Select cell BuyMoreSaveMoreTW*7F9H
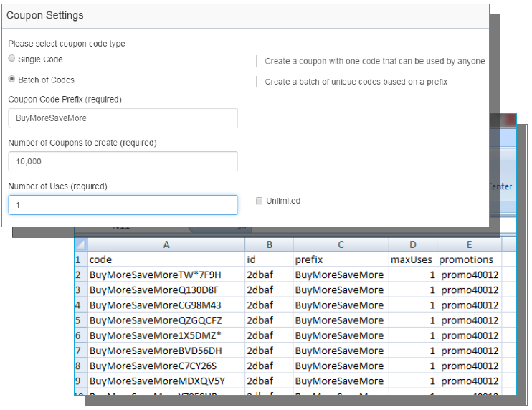 point(166,275)
